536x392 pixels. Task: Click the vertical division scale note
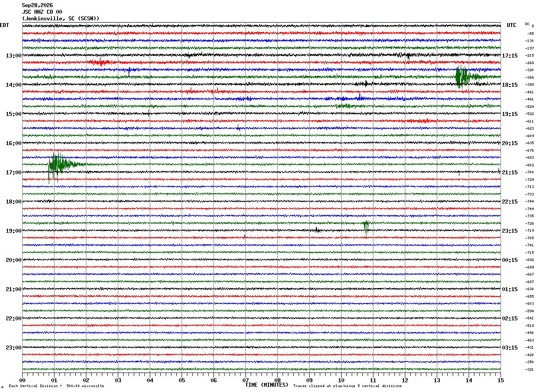[56, 386]
